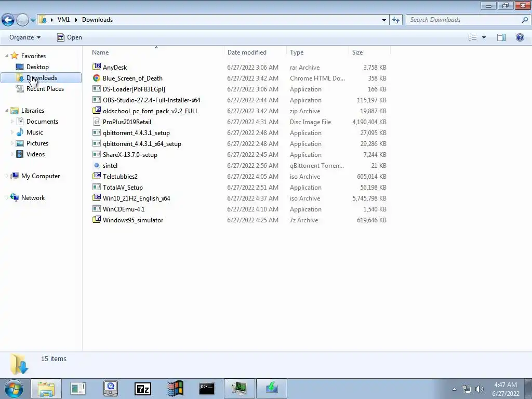This screenshot has width=532, height=399.
Task: Click the volume speaker tray icon
Action: [x=480, y=389]
